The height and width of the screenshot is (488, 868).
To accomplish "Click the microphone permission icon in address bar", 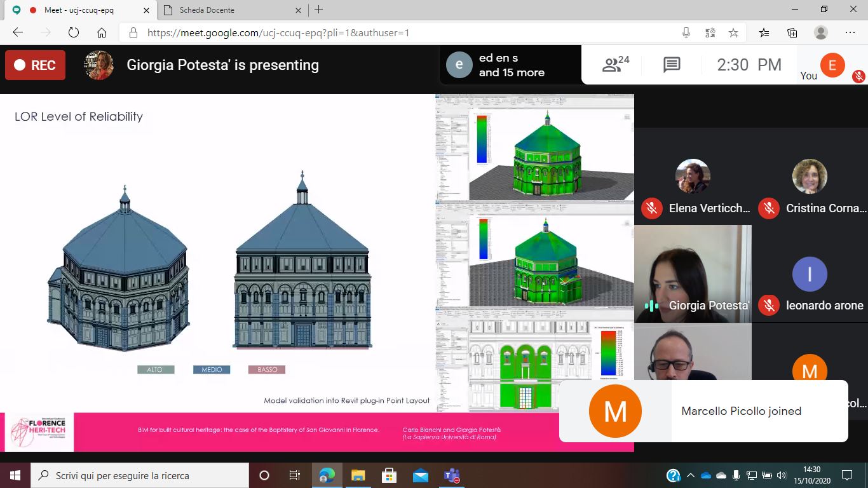I will [686, 33].
